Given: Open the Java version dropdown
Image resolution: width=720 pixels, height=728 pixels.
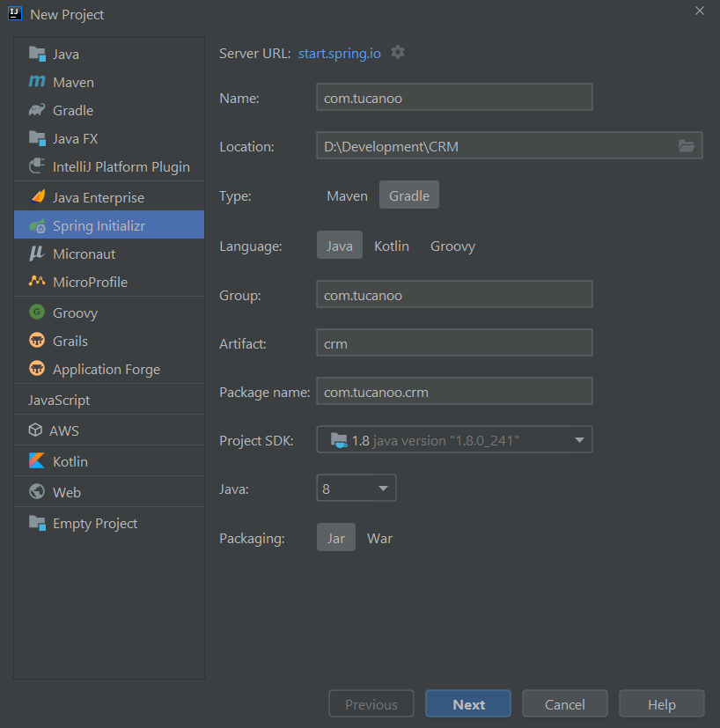Looking at the screenshot, I should pos(356,487).
